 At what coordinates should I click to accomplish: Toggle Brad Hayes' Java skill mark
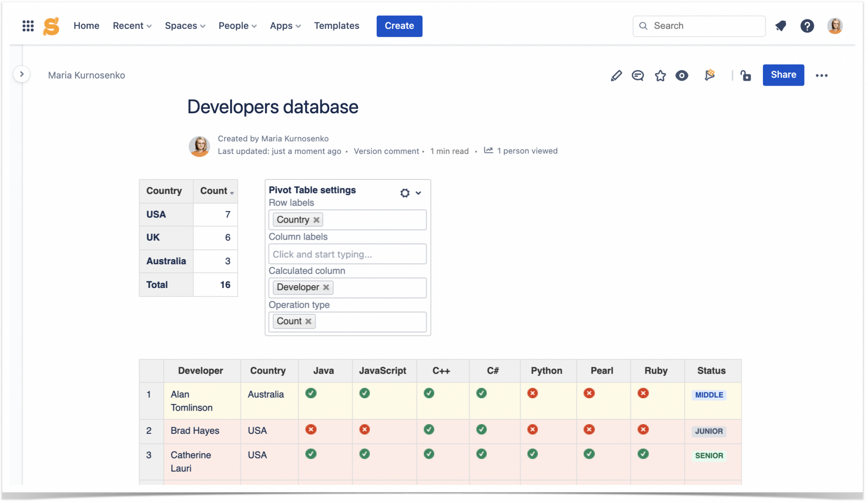311,429
